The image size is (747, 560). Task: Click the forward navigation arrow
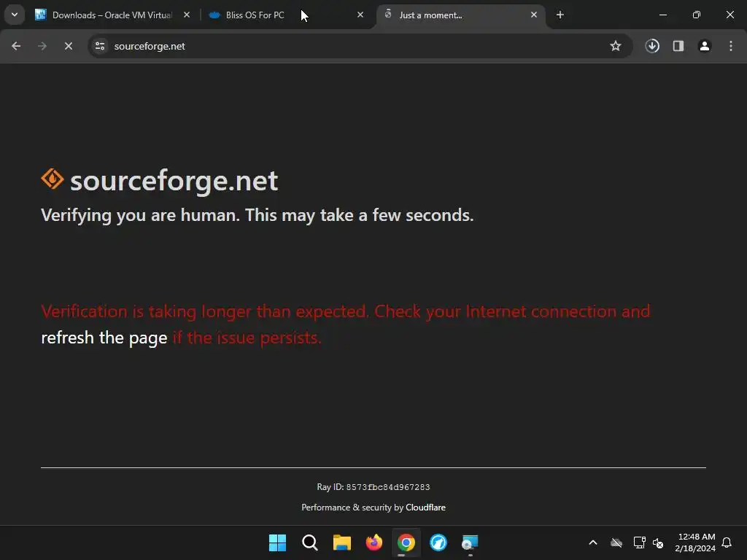[x=42, y=46]
